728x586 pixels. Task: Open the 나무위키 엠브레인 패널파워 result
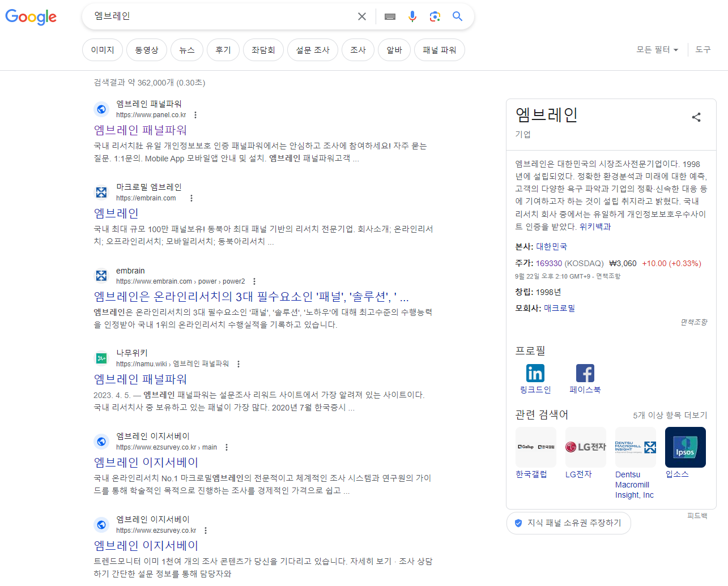141,379
